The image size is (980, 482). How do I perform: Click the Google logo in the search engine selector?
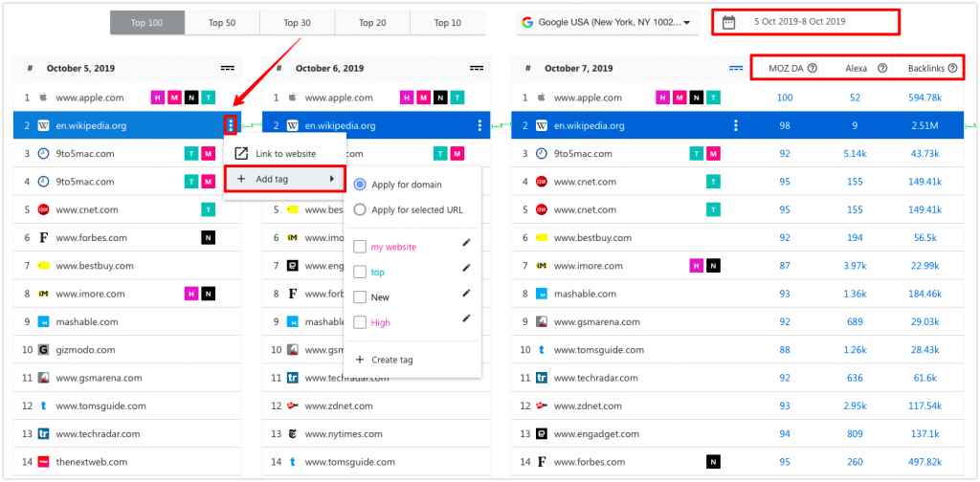[x=527, y=23]
